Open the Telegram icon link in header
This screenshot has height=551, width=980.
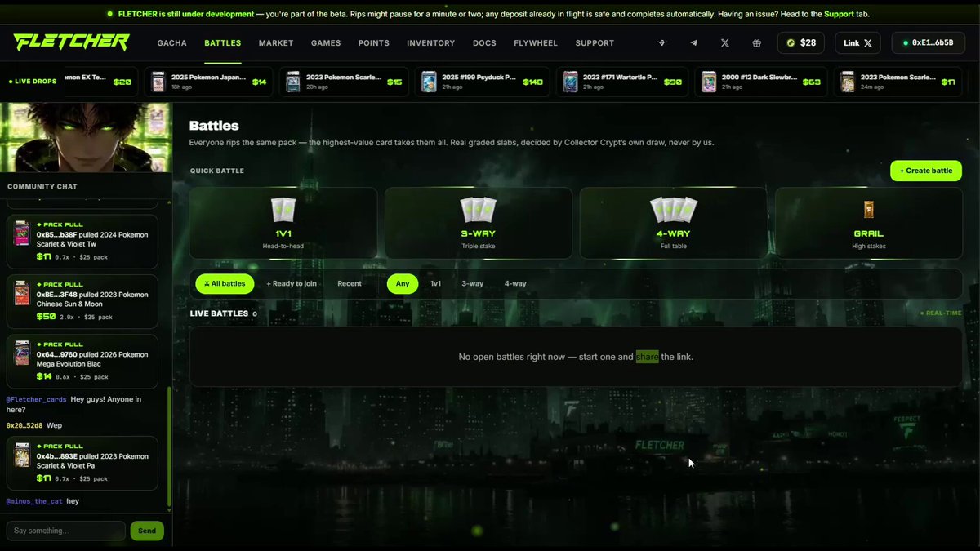pyautogui.click(x=694, y=43)
